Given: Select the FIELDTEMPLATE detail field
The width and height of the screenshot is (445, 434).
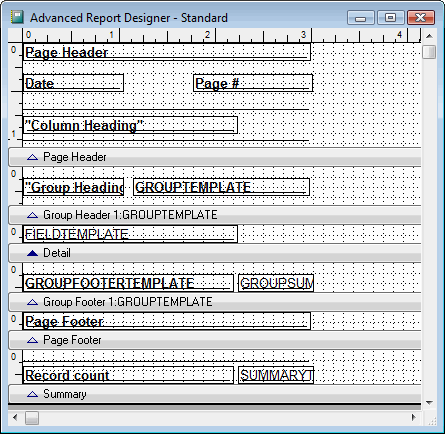Looking at the screenshot, I should pyautogui.click(x=130, y=234).
